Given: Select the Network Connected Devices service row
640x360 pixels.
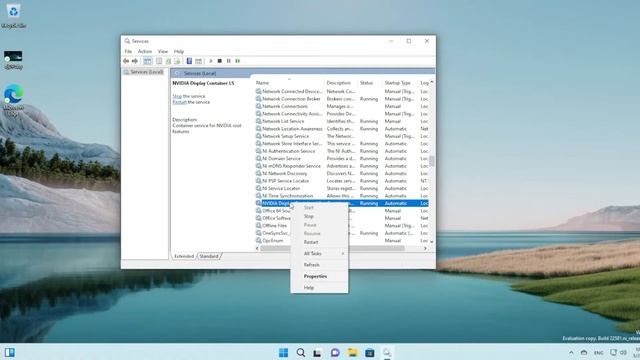Looking at the screenshot, I should 341,91.
